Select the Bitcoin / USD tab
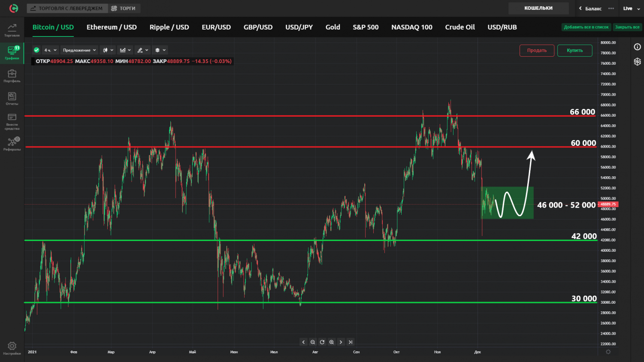This screenshot has height=362, width=644. [x=53, y=27]
